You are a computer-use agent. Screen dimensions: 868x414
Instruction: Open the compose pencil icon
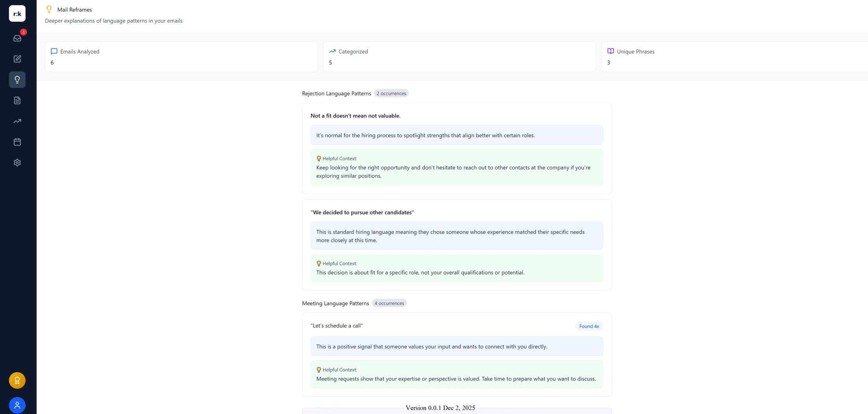(x=17, y=59)
